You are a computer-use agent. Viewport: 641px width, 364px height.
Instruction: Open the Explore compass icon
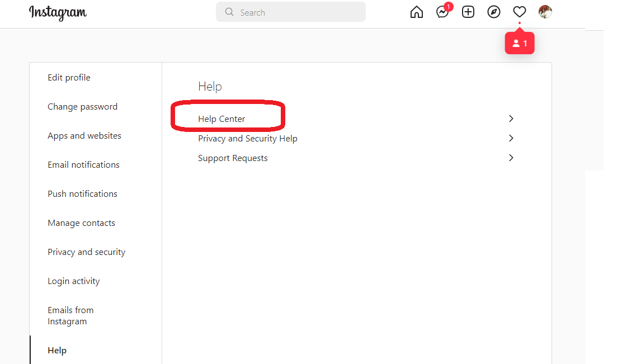pyautogui.click(x=494, y=12)
